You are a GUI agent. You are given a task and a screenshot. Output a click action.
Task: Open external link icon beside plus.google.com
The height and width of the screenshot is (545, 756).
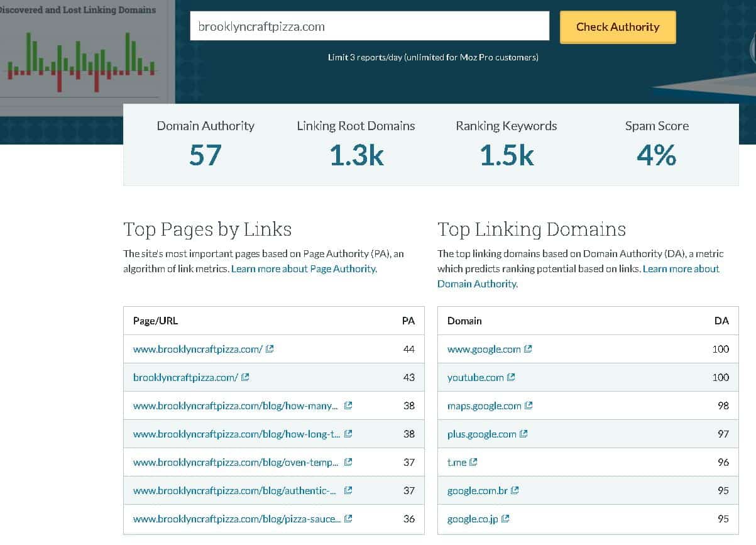(524, 434)
